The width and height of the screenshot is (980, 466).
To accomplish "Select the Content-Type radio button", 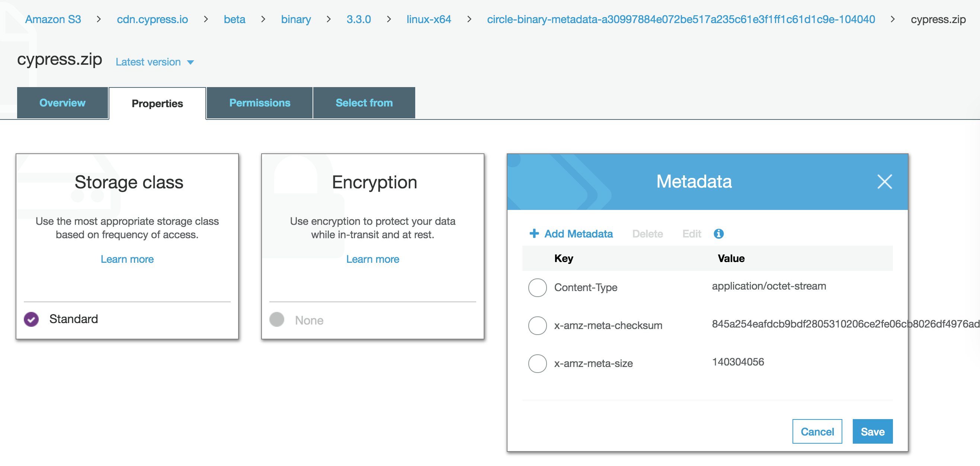I will pos(537,287).
